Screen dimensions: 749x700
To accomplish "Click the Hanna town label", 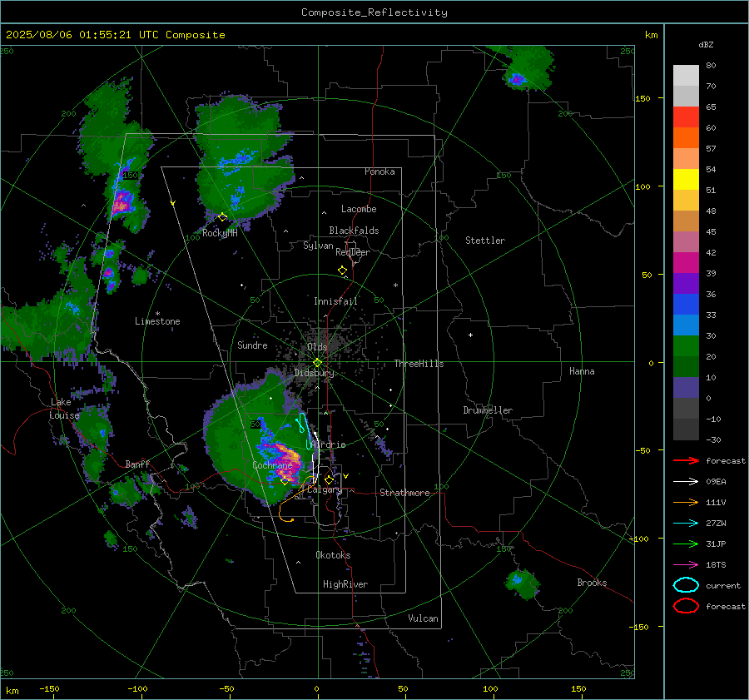I will coord(582,371).
